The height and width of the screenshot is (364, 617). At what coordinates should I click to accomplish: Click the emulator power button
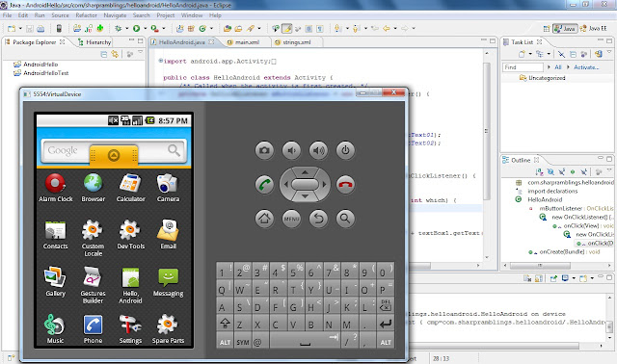tap(345, 150)
